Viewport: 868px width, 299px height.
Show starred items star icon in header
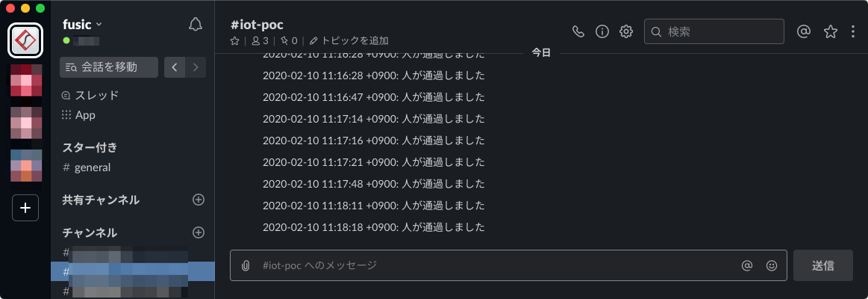[x=831, y=31]
